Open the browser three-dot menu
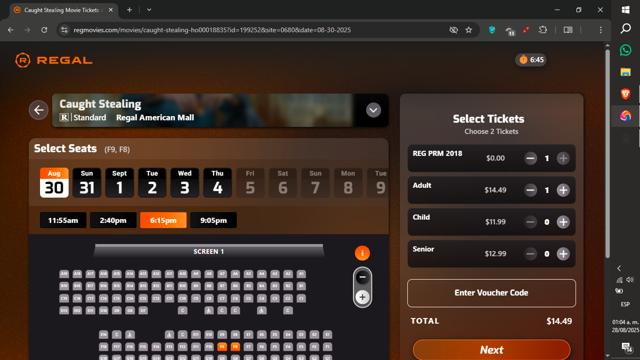This screenshot has height=360, width=640. 600,30
